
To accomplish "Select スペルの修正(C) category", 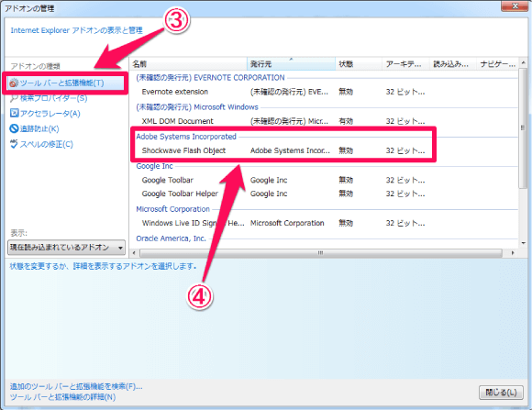I will pyautogui.click(x=46, y=144).
